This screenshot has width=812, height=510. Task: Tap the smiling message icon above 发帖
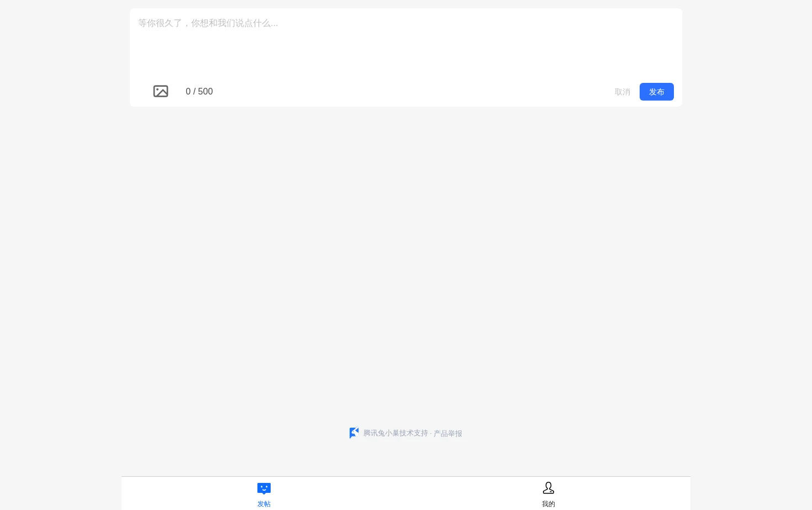[x=264, y=488]
